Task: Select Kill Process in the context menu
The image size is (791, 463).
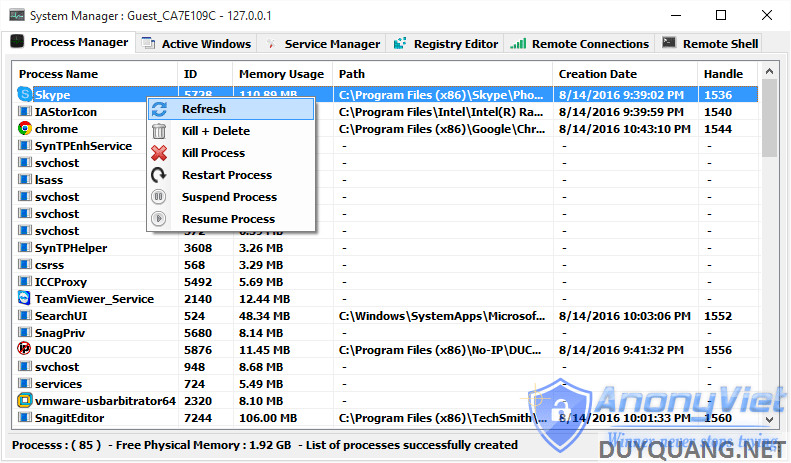Action: pyautogui.click(x=231, y=153)
